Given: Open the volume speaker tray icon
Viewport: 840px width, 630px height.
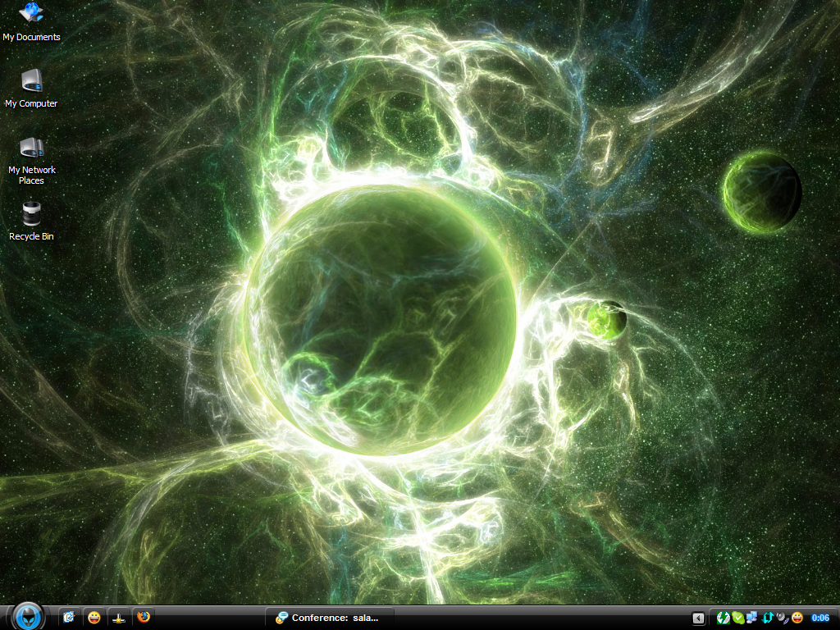Looking at the screenshot, I should click(782, 618).
